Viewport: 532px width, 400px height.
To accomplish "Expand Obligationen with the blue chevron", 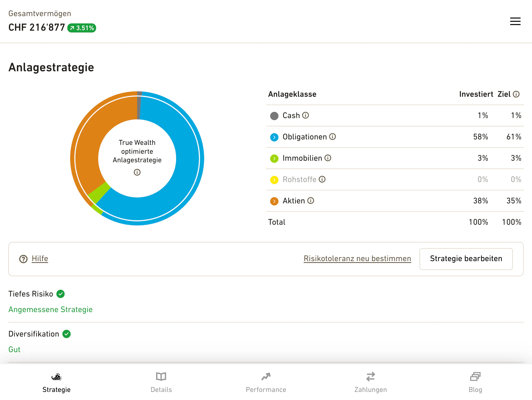I will point(274,137).
